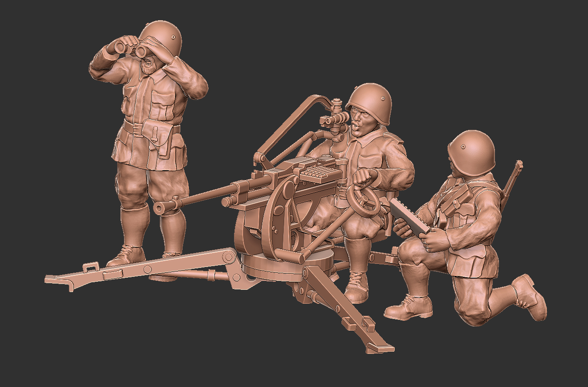
Task: Click the kneeling soldier's rear boot
Action: [x=529, y=297]
